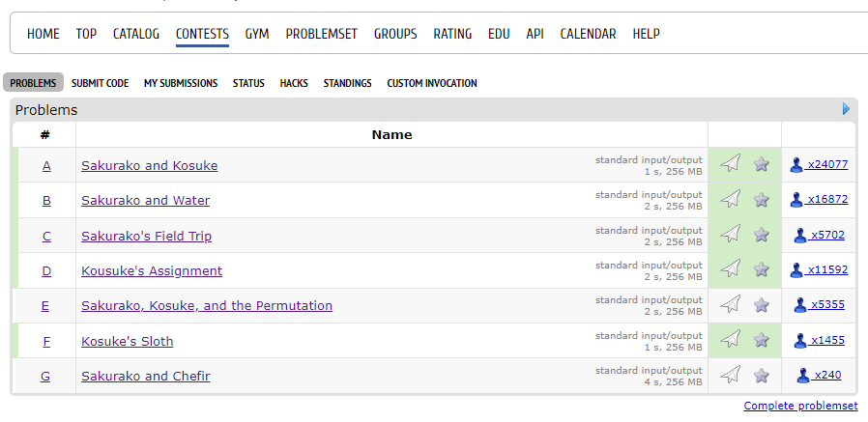Submit solution icon for Sakurako and Water
Screen dimensions: 868x422
pos(731,199)
